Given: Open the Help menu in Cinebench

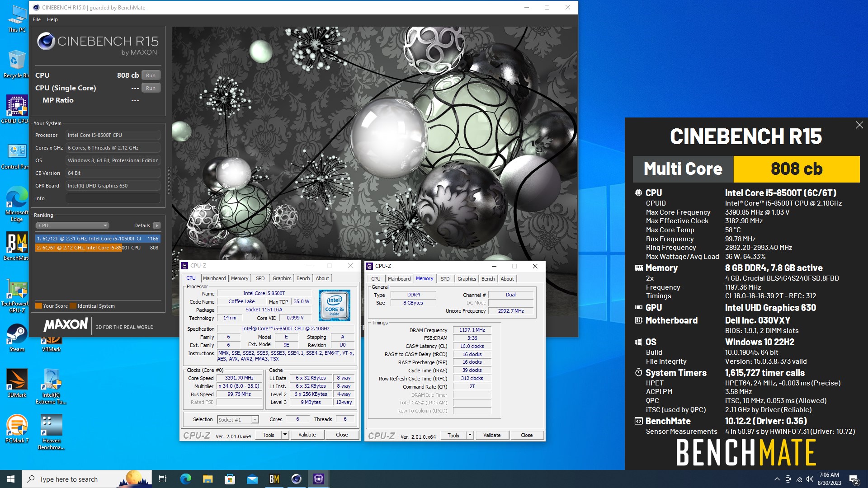Looking at the screenshot, I should [52, 19].
